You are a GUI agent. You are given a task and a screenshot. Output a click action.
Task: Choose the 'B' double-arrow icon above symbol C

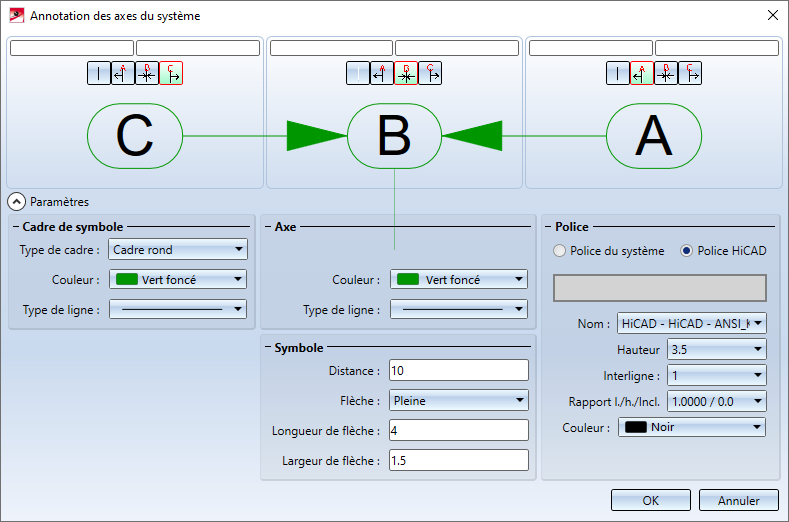[x=147, y=73]
